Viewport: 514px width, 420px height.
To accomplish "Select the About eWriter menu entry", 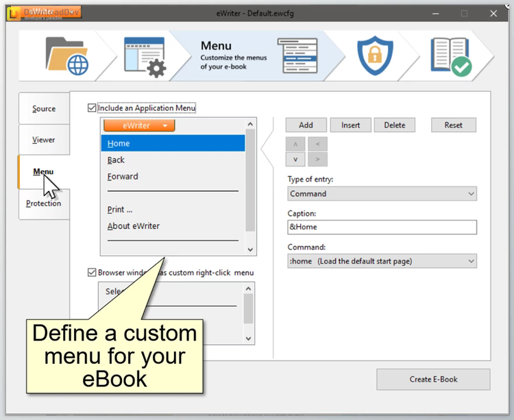I will pos(173,226).
